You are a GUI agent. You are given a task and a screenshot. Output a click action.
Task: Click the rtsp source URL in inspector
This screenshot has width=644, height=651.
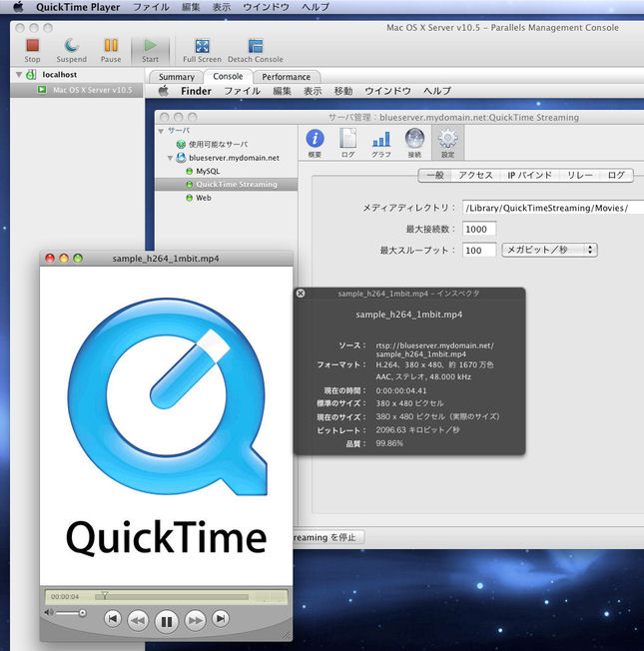click(x=434, y=349)
